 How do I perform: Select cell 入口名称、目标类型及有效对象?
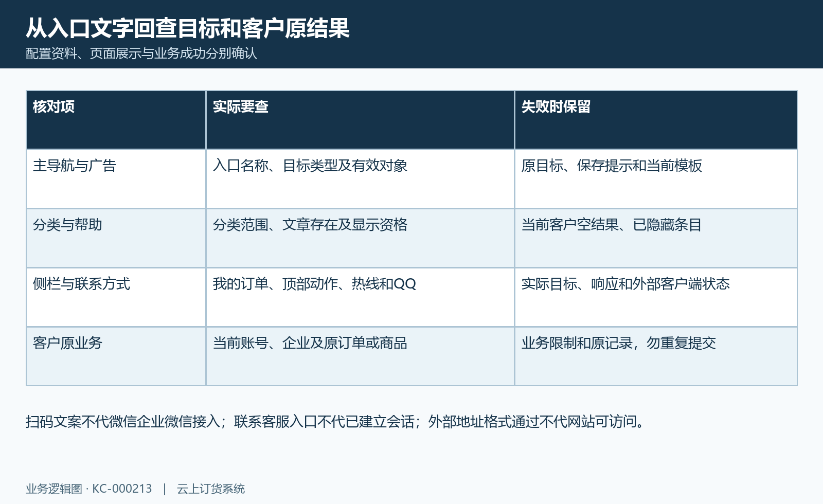tap(360, 179)
